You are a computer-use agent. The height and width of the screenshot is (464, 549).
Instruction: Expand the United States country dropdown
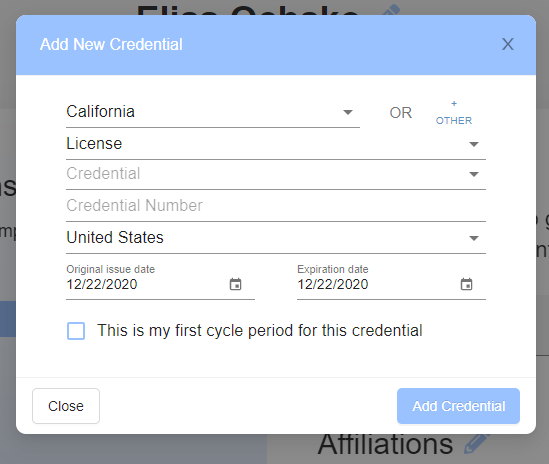click(x=276, y=238)
